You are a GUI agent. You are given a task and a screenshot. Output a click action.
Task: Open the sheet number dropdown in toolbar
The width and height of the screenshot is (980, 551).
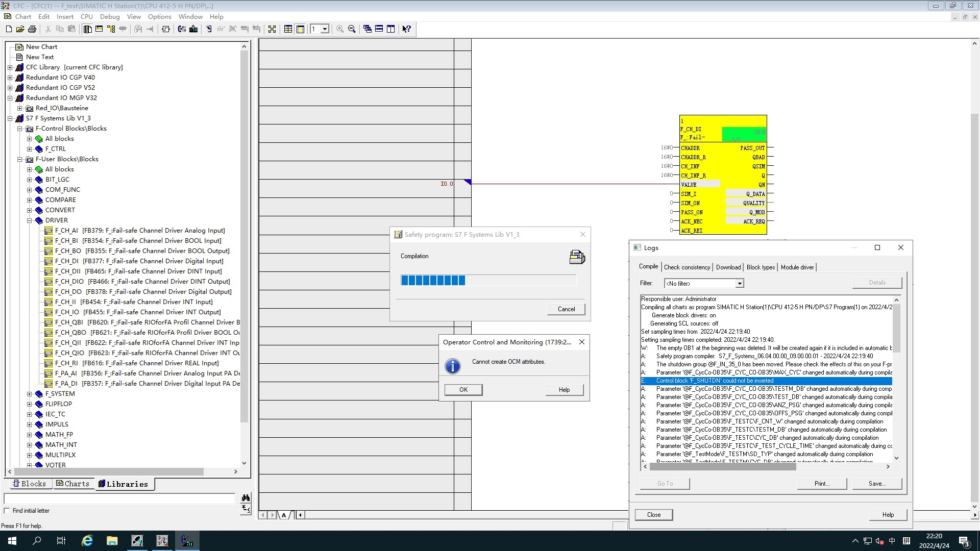(325, 29)
